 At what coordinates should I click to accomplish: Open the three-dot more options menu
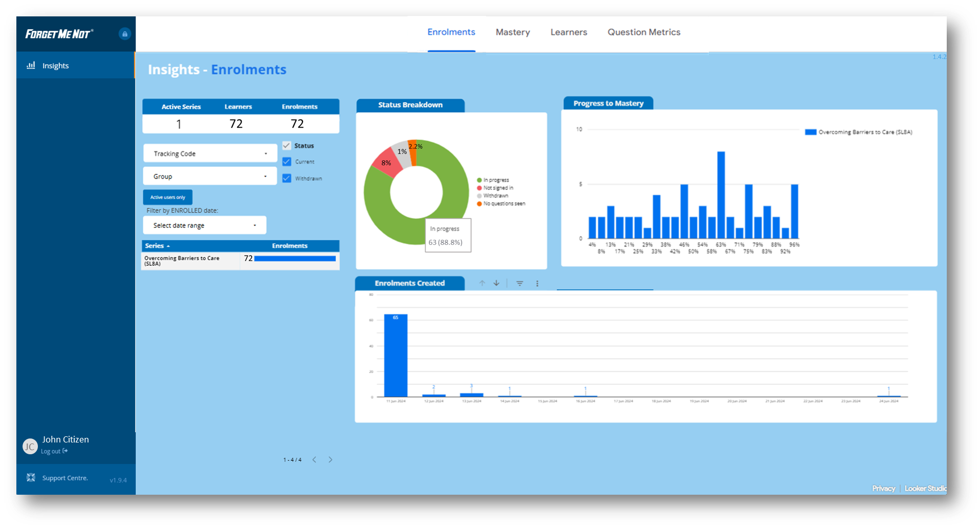pyautogui.click(x=537, y=283)
